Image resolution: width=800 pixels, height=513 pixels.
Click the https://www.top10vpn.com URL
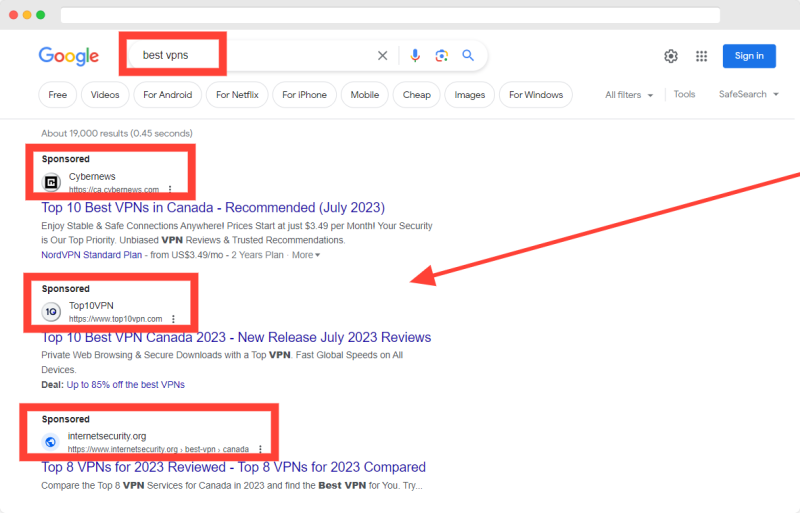115,319
